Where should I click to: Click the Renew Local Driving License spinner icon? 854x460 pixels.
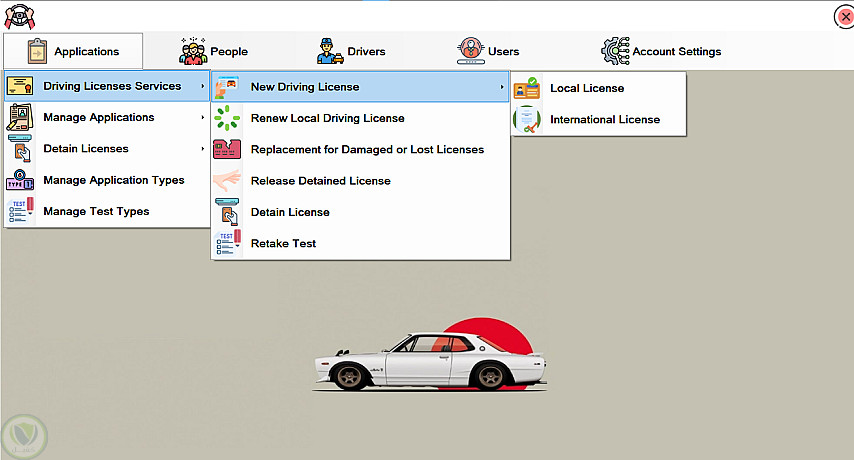(x=227, y=118)
